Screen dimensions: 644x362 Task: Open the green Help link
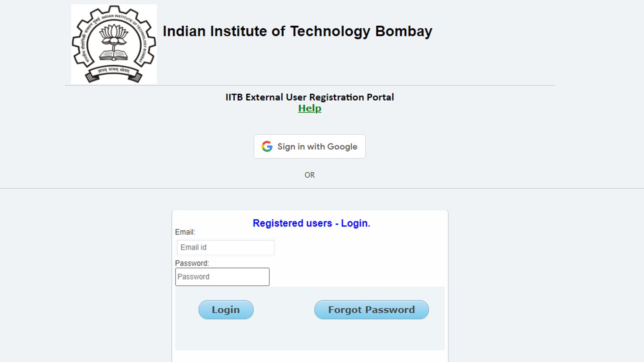point(310,108)
